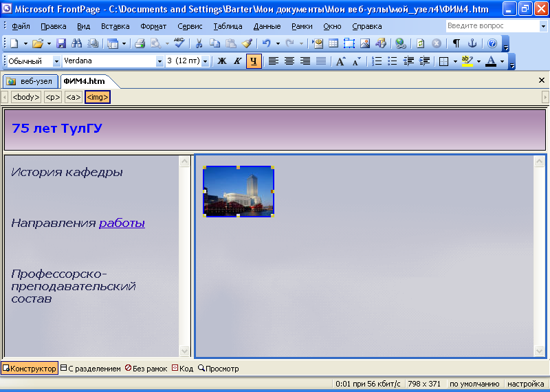This screenshot has height=392, width=550.
Task: Switch to С разделением split view
Action: [x=91, y=369]
